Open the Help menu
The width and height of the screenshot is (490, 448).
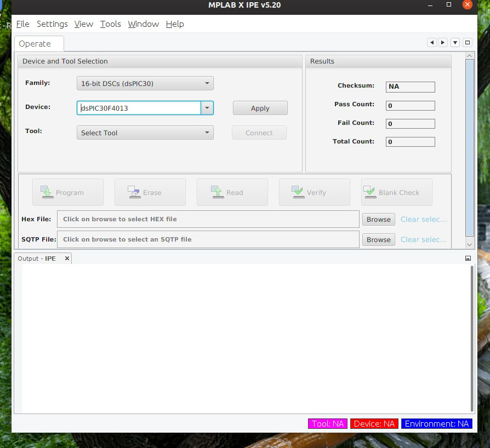click(175, 24)
